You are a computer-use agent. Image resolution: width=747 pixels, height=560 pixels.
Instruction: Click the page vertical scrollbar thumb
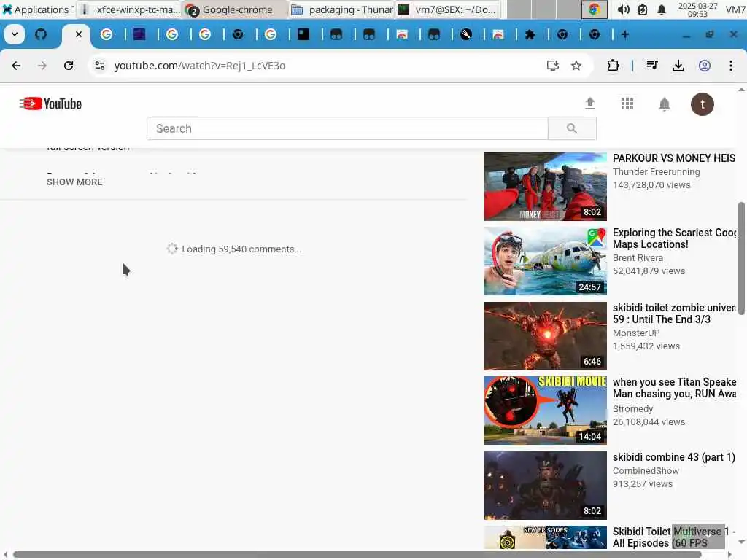click(x=741, y=258)
